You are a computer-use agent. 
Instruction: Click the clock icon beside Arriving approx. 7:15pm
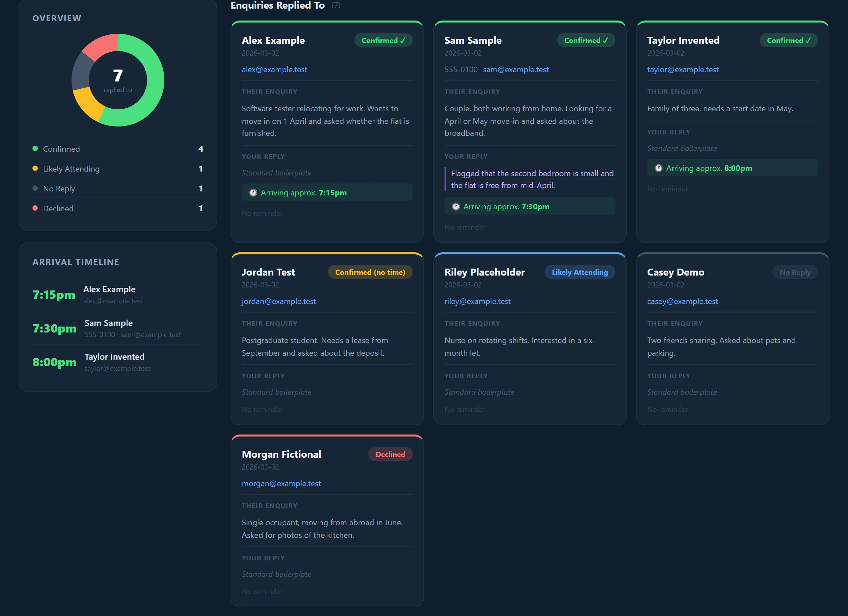[253, 192]
